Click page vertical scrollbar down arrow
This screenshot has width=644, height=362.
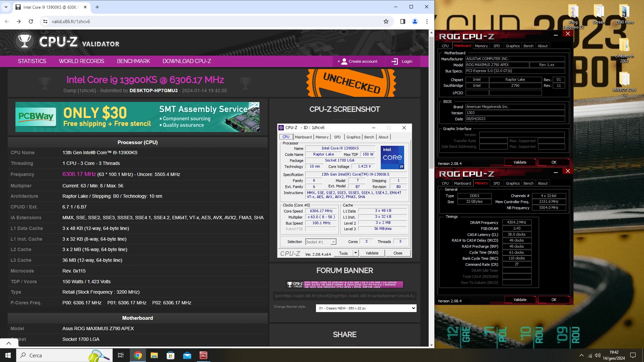click(x=431, y=345)
